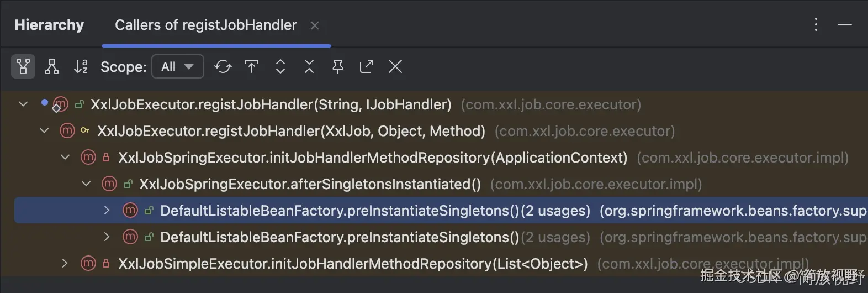This screenshot has width=868, height=293.
Task: Open the Scope dropdown set to All
Action: [177, 67]
